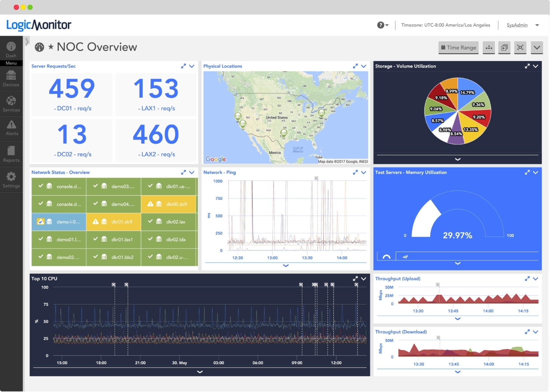Open the Storage Volume Utilization widget menu
The height and width of the screenshot is (392, 550).
point(536,66)
